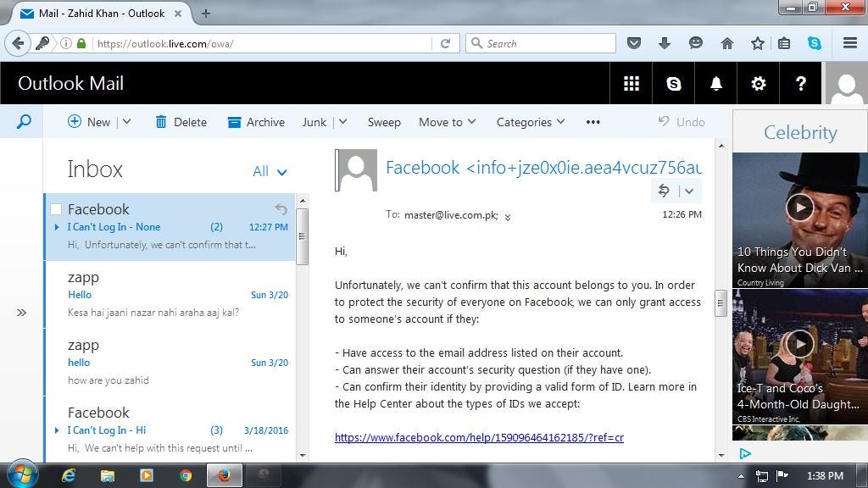
Task: Click the Firefox Hello chat icon
Action: (x=696, y=43)
